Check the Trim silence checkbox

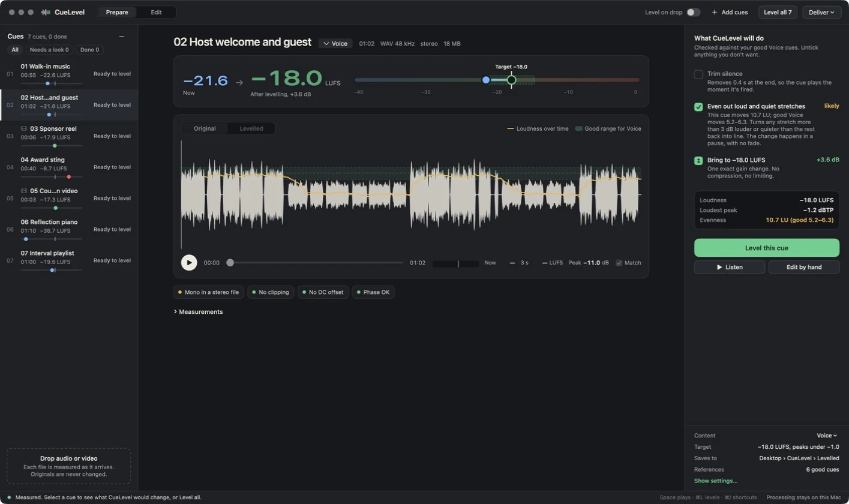pos(698,74)
